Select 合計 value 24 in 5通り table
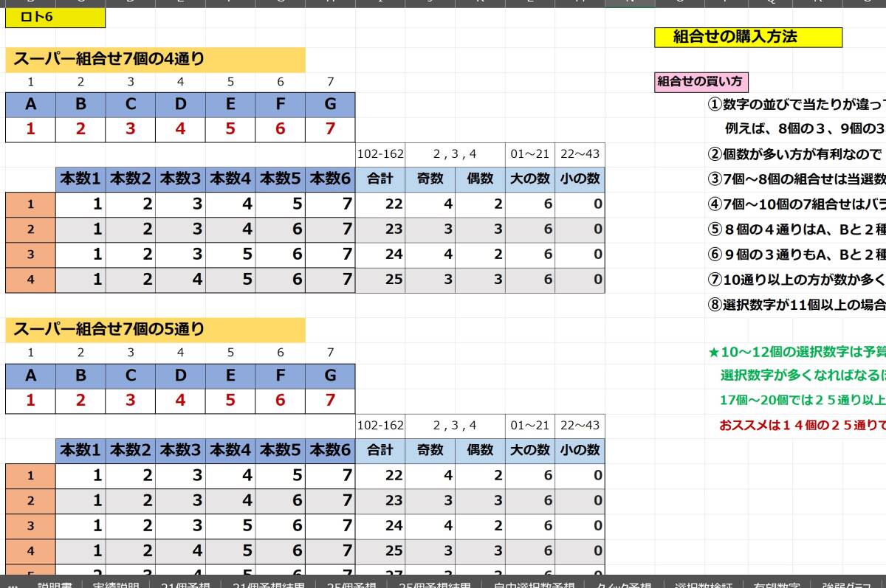886x588 pixels. (380, 526)
